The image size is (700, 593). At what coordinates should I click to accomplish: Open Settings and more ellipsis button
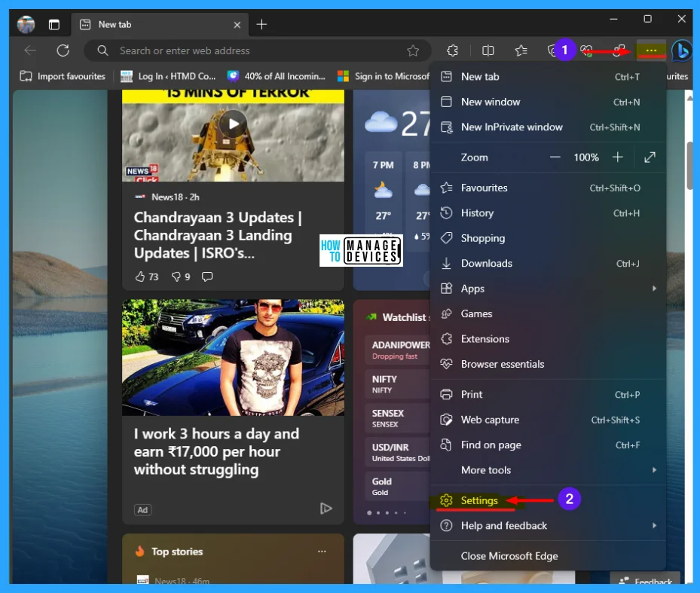pos(651,50)
